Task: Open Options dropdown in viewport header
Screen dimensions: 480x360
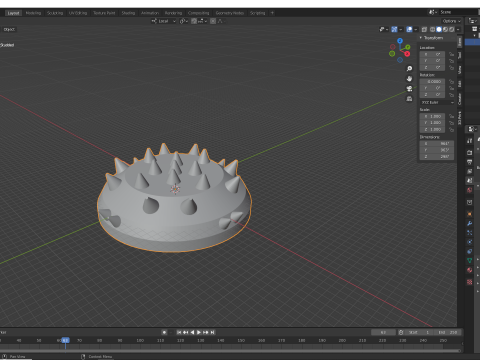Action: pos(451,21)
